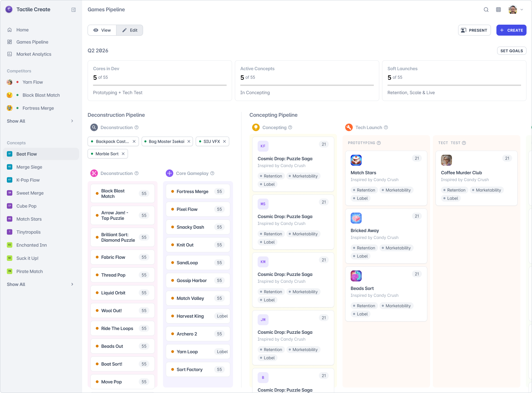Open the Beat Flow concept
532x393 pixels.
point(41,154)
